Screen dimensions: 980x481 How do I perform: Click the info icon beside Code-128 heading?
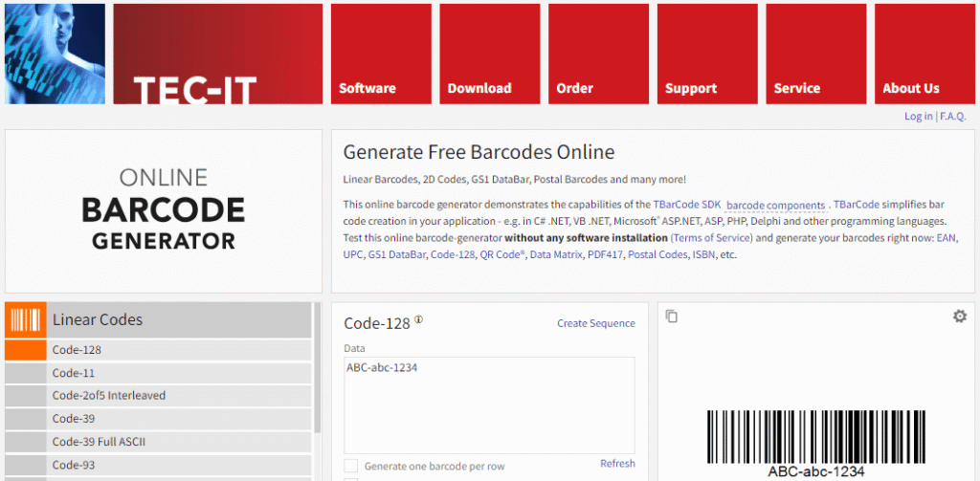coord(418,320)
